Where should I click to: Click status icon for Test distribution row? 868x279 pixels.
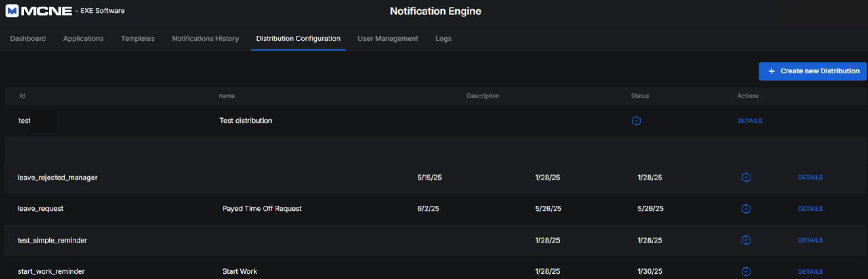coord(636,121)
